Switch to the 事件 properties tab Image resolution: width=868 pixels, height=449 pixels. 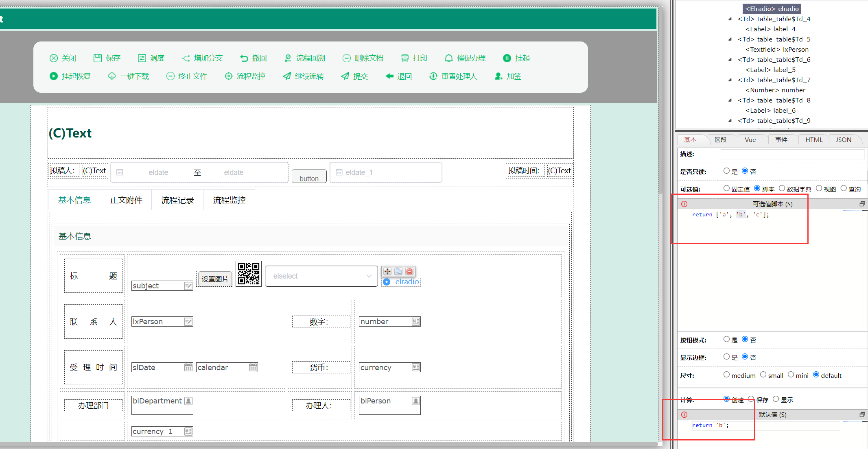[781, 139]
